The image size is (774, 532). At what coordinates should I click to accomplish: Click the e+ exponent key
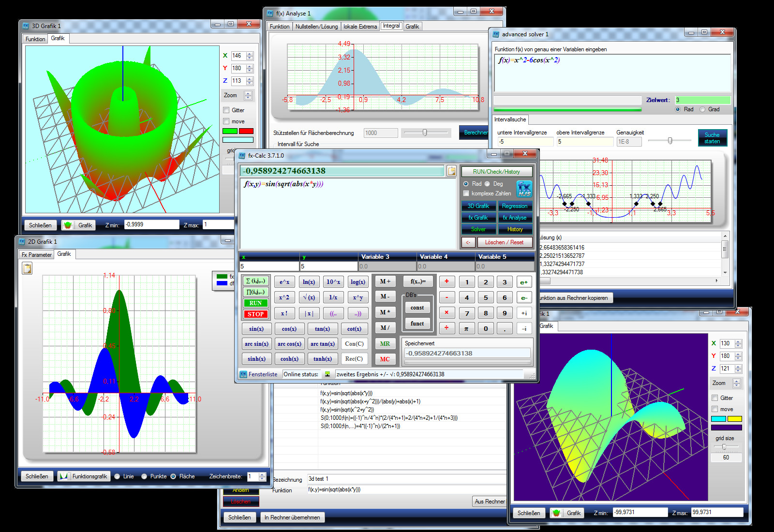(x=524, y=282)
